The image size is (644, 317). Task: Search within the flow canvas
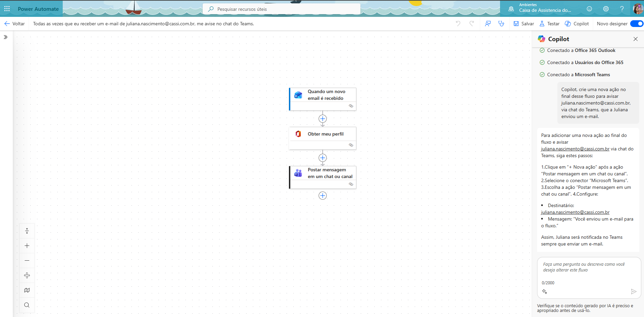(27, 305)
